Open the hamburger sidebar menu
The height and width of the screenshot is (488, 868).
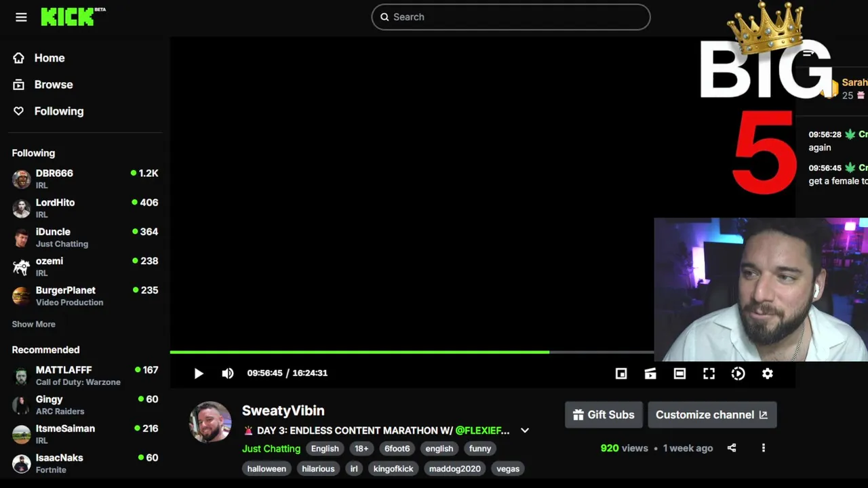(x=21, y=17)
